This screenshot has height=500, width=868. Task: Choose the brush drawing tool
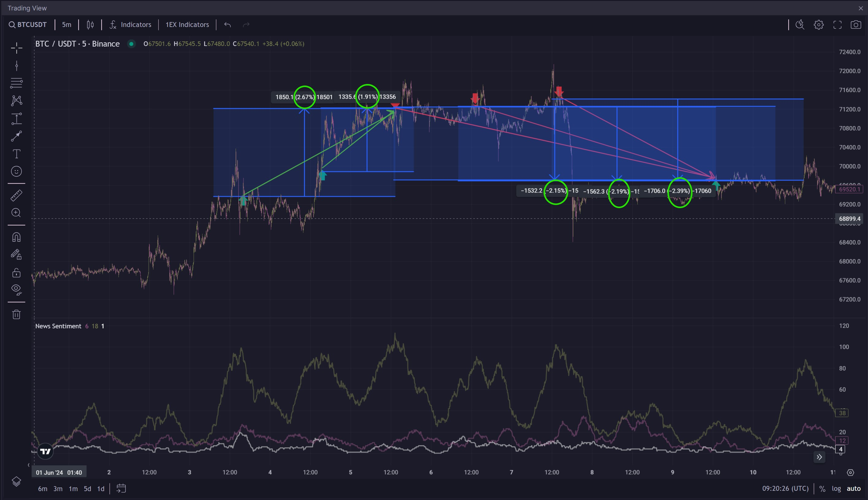17,136
